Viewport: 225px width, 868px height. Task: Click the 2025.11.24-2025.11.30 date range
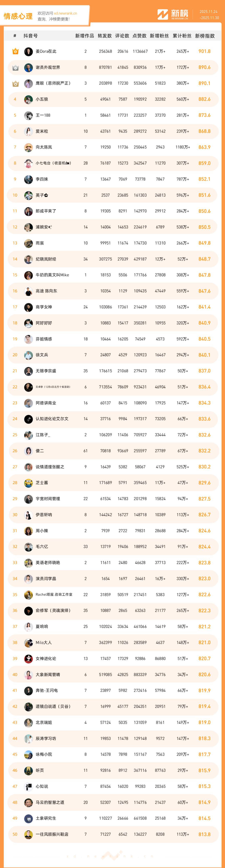click(x=209, y=15)
